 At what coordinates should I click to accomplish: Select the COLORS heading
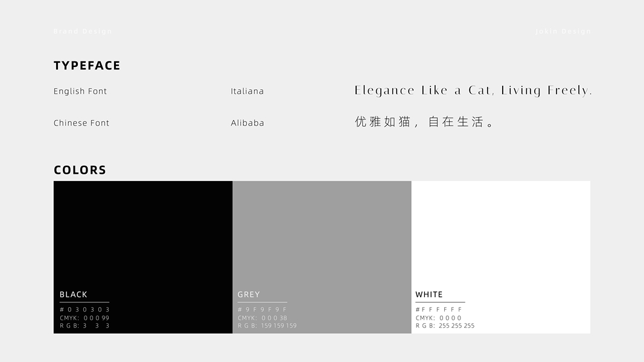pyautogui.click(x=80, y=170)
